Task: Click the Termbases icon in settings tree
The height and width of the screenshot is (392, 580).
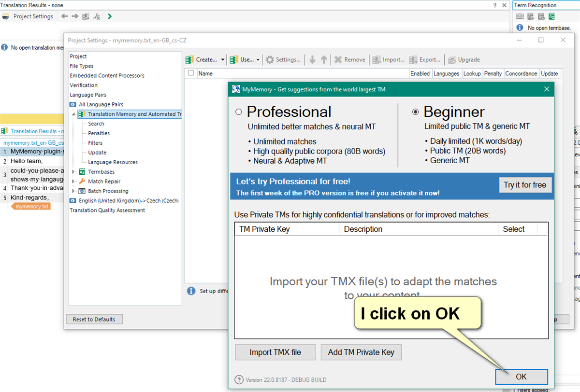Action: pyautogui.click(x=82, y=172)
